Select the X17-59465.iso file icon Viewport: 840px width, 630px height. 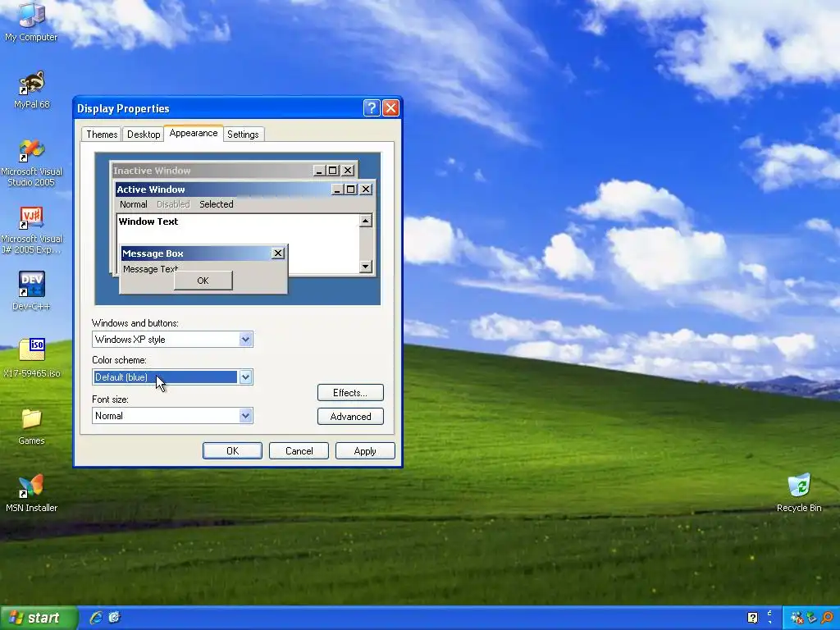coord(31,358)
